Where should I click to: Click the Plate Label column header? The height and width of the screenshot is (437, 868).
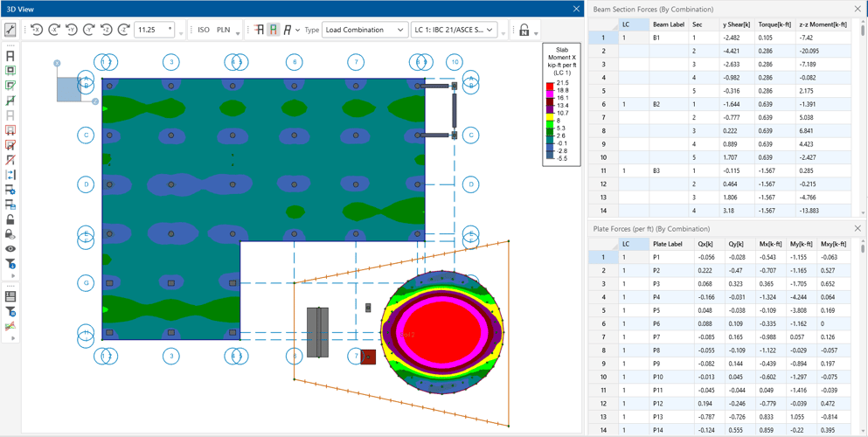click(669, 244)
